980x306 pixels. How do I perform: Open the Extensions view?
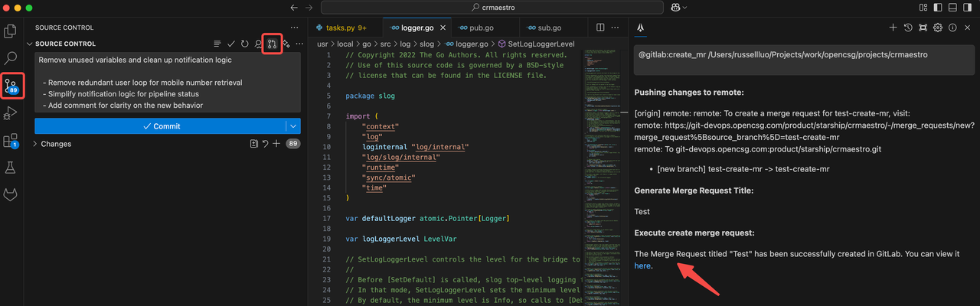pyautogui.click(x=11, y=141)
